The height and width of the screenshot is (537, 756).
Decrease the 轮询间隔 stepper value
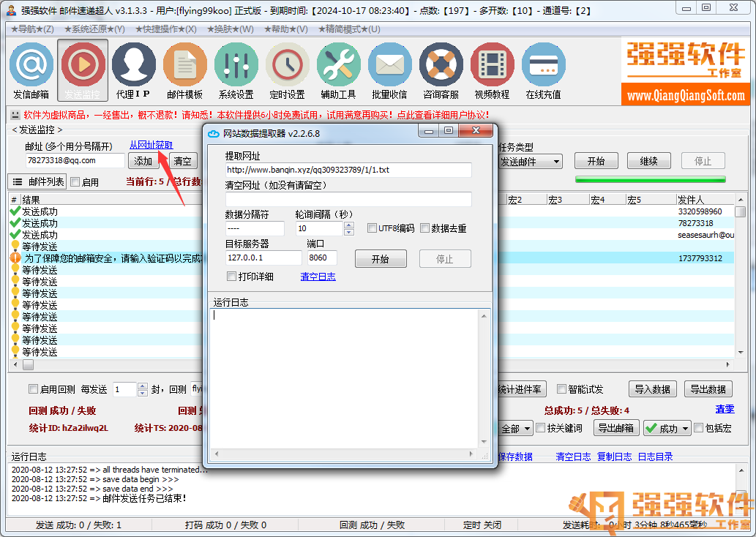[349, 232]
